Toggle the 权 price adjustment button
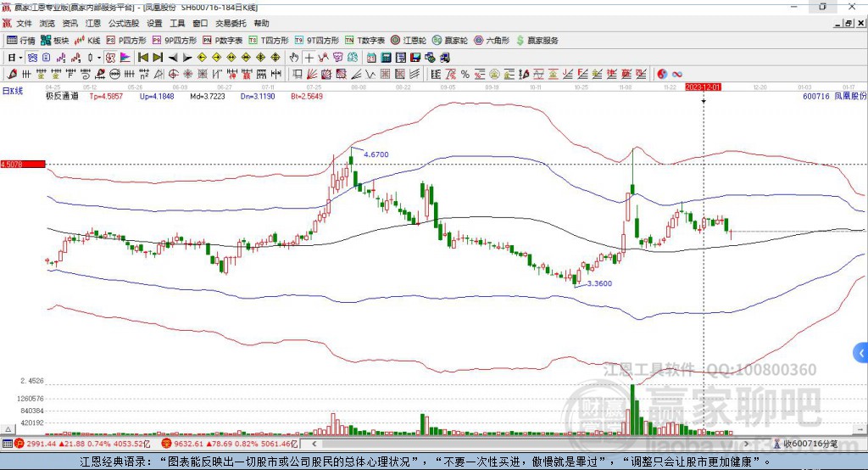 [111, 57]
